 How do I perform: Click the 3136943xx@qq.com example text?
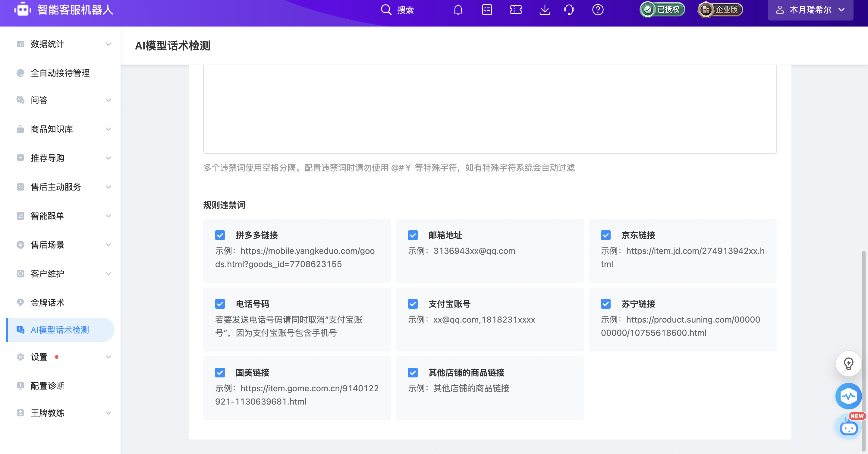click(474, 251)
